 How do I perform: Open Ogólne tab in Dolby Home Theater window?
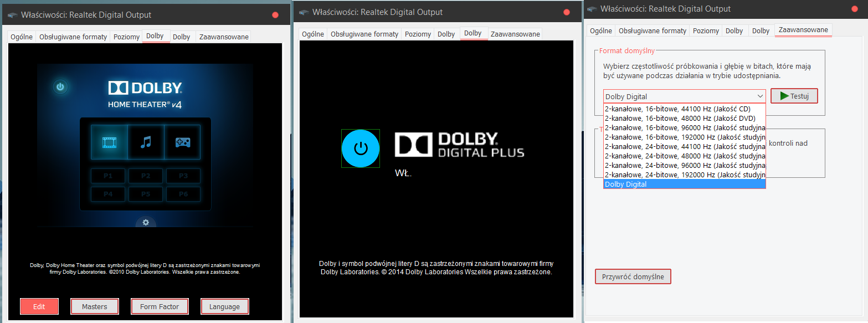21,37
